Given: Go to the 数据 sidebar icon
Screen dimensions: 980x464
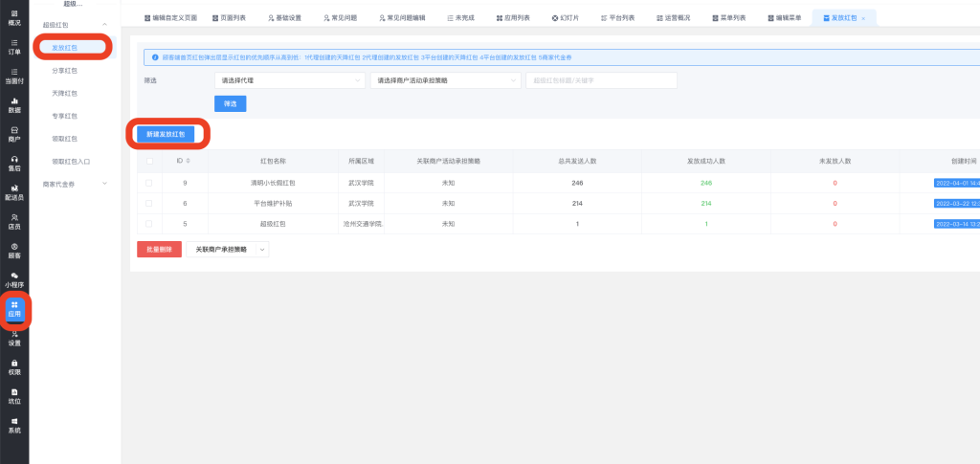Looking at the screenshot, I should click(14, 105).
